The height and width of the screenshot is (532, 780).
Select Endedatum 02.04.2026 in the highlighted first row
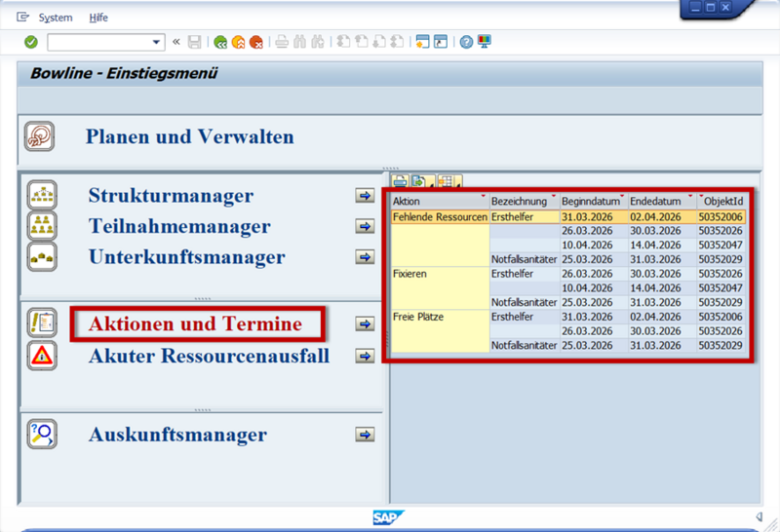pos(662,216)
